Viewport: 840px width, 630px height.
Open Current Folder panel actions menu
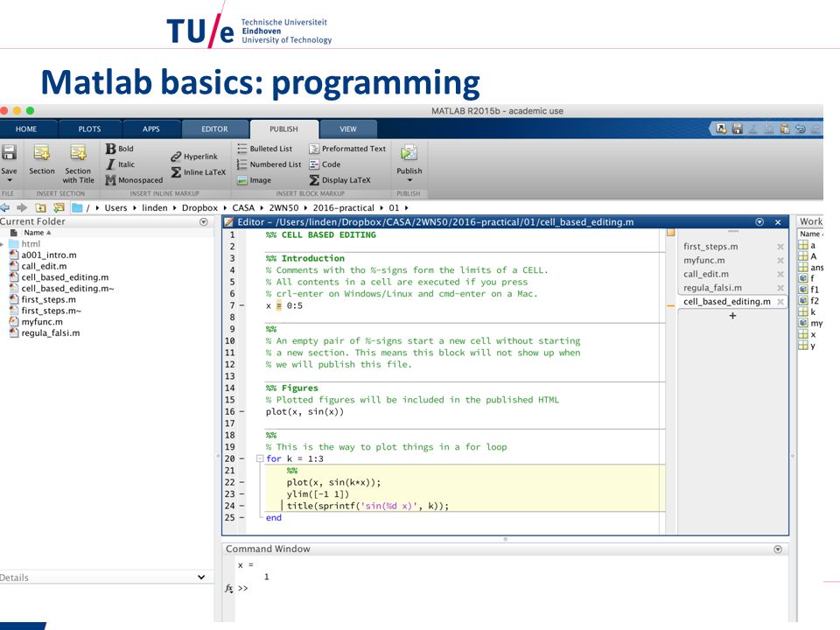point(204,221)
